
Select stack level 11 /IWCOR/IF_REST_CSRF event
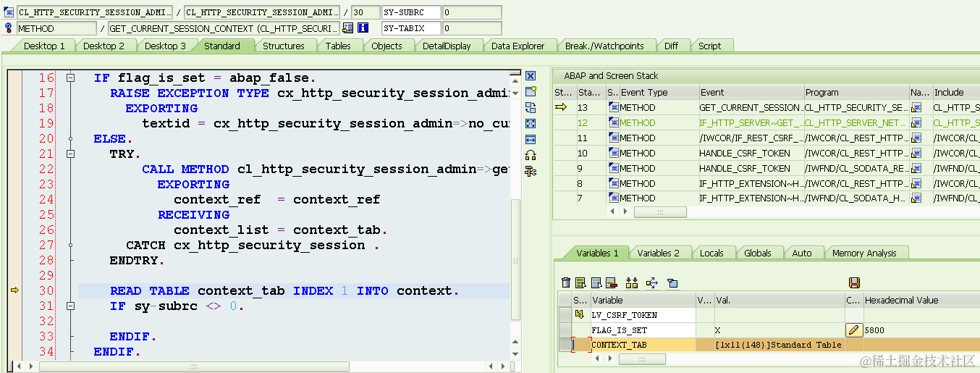751,138
